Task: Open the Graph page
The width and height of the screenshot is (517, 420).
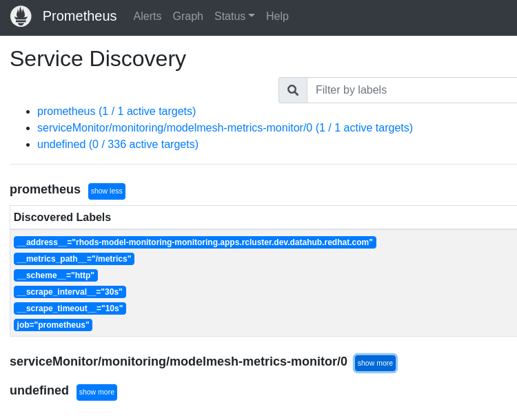Action: (x=187, y=17)
